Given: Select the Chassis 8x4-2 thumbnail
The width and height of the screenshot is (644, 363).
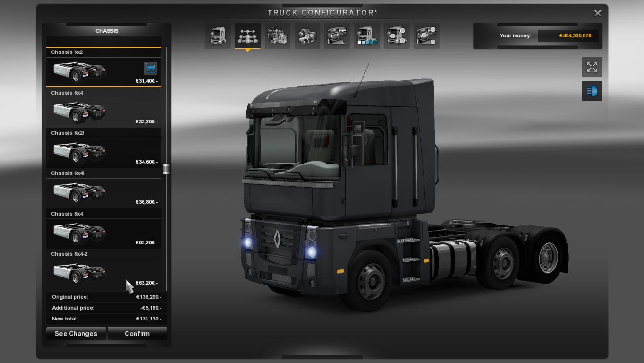Looking at the screenshot, I should point(79,274).
